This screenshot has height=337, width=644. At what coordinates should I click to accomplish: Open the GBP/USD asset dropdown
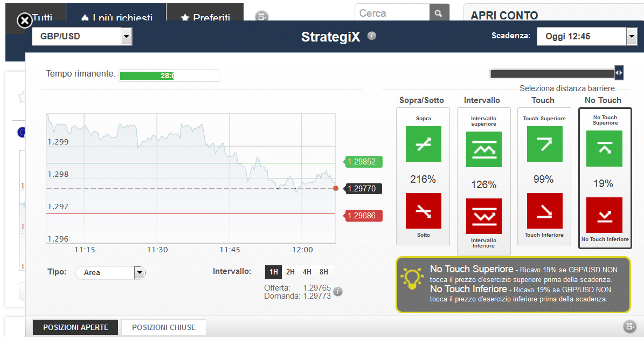point(126,37)
